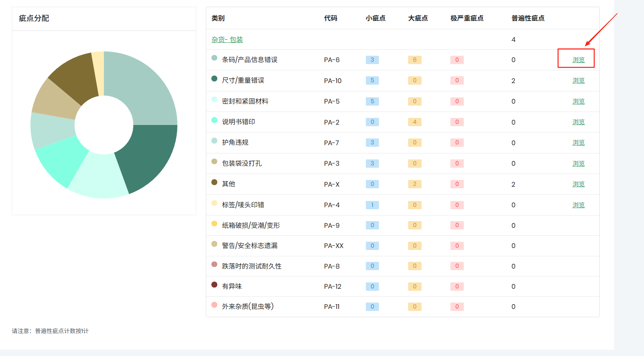Click the 类别 column header

(x=218, y=18)
